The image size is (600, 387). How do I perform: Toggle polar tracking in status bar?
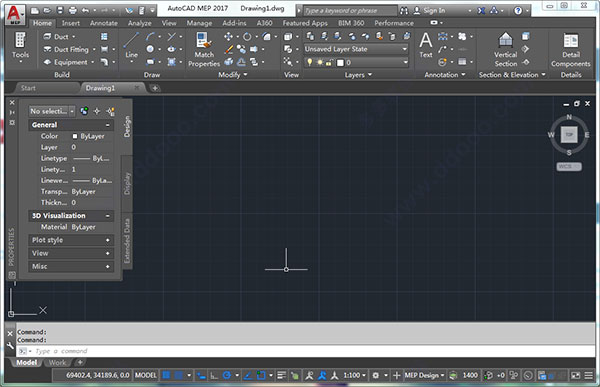pos(227,375)
